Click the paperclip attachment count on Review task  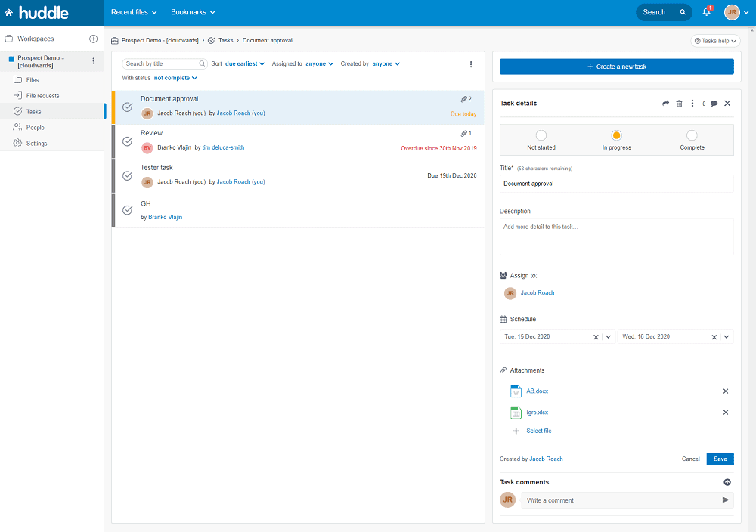tap(466, 134)
